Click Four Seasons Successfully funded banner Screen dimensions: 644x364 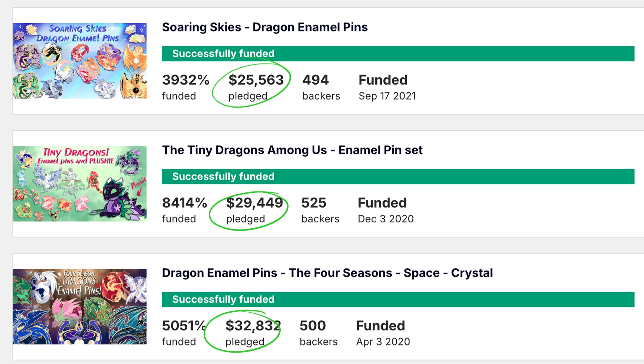398,299
